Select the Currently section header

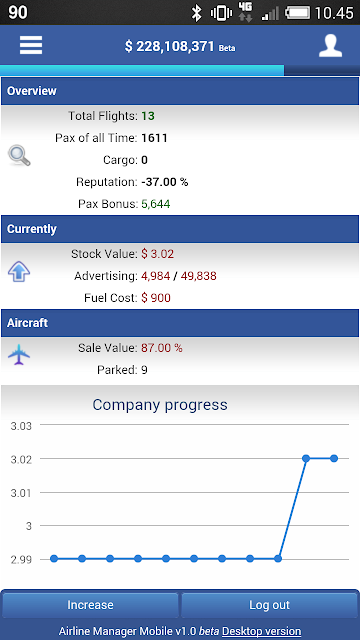[180, 229]
